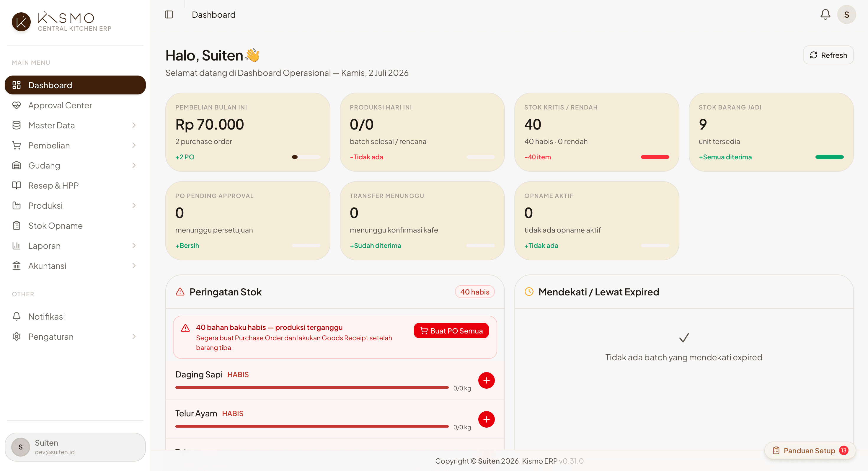The height and width of the screenshot is (471, 868).
Task: Click the Mendekati Expired clock icon
Action: (529, 292)
